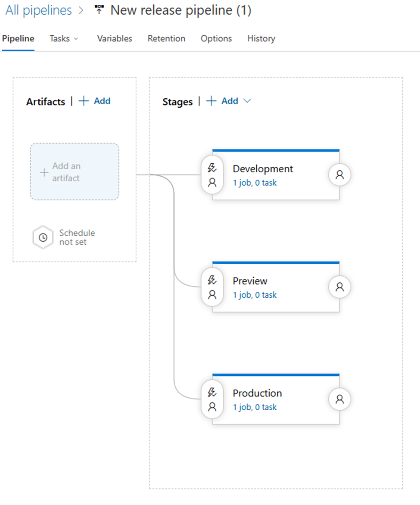Click the schedule clock icon

coord(43,237)
